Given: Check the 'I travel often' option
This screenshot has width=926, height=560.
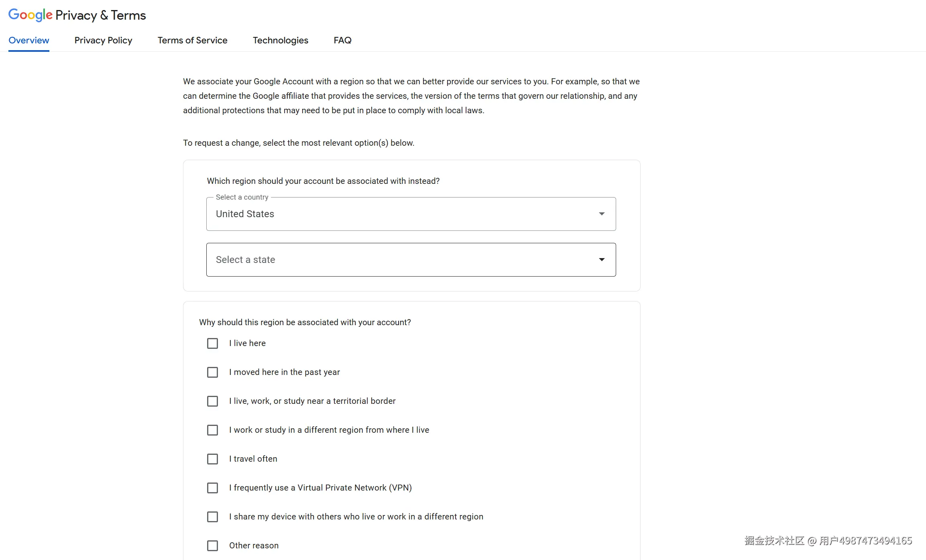Looking at the screenshot, I should pyautogui.click(x=212, y=459).
